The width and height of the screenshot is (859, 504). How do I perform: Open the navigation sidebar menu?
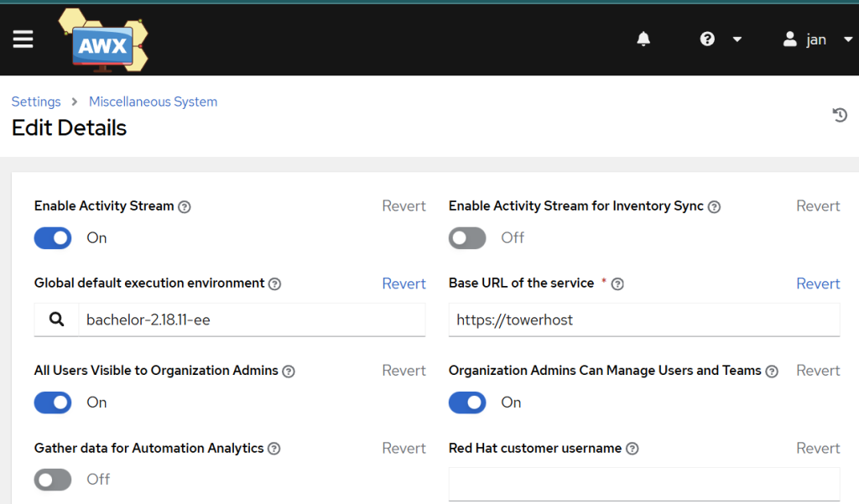(x=23, y=39)
